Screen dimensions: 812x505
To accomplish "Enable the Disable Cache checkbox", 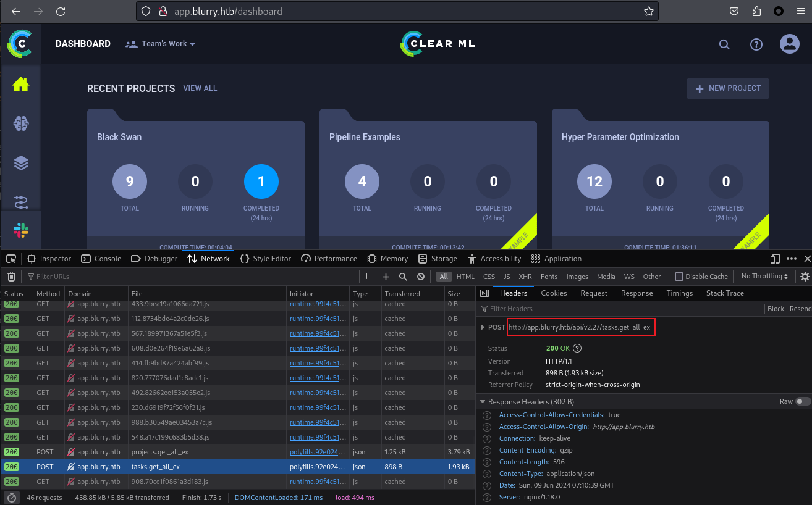I will pos(679,277).
